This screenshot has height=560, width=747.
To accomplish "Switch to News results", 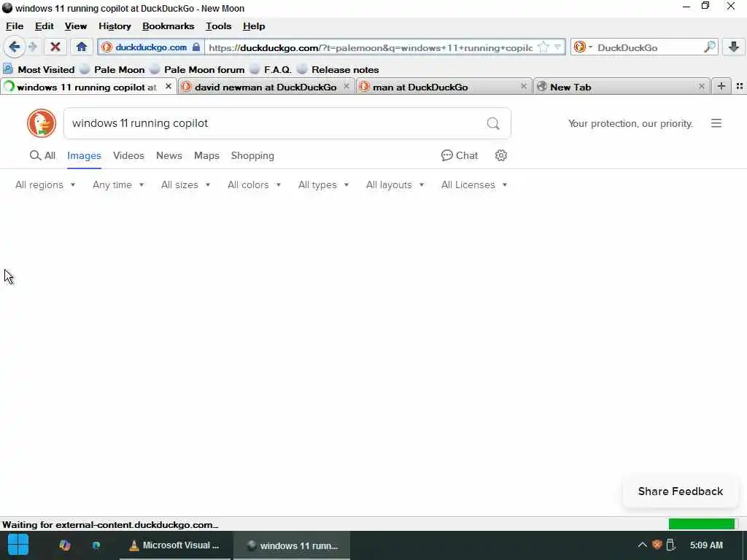I will pos(169,156).
